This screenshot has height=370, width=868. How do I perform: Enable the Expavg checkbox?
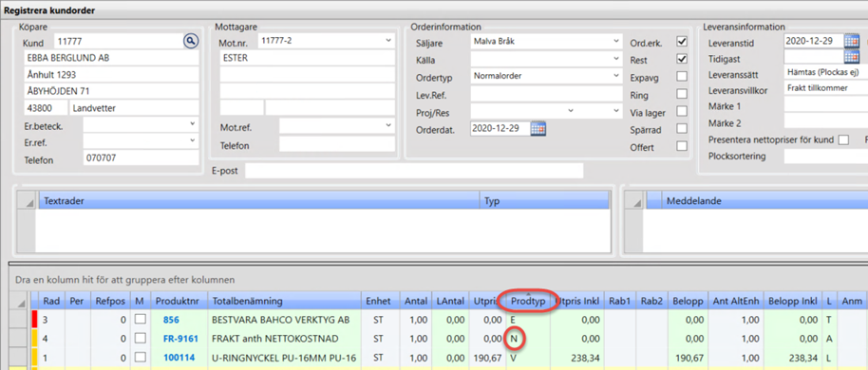[682, 76]
